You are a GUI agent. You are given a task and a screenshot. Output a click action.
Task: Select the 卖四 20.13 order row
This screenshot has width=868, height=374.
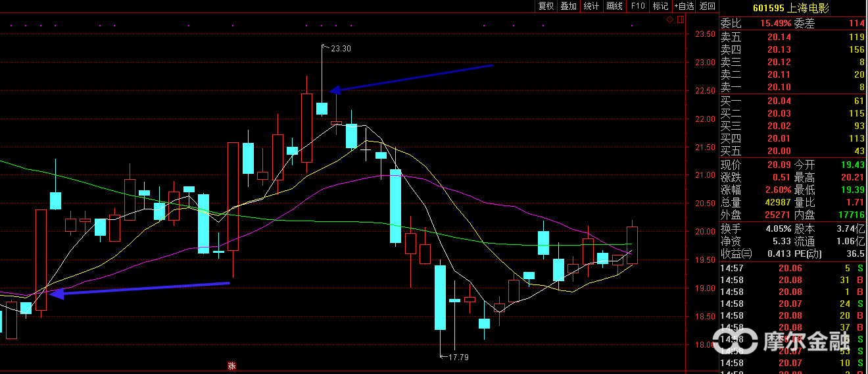[794, 49]
